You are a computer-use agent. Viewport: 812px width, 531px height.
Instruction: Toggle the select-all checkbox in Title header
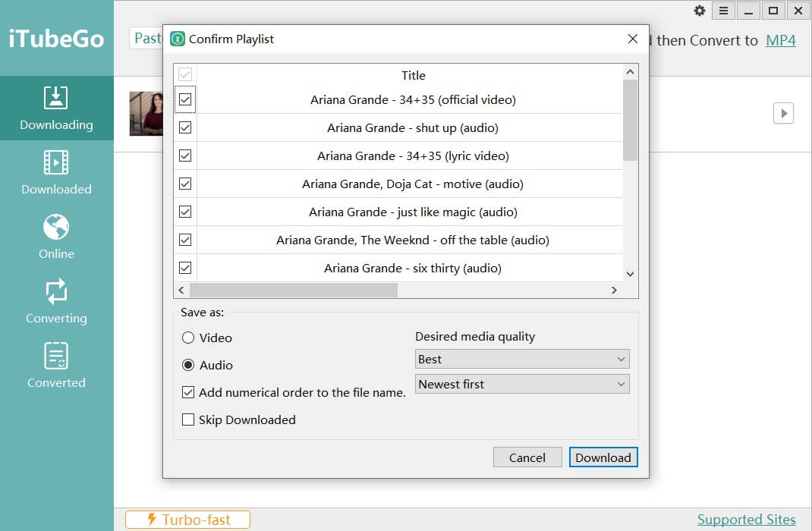point(185,74)
